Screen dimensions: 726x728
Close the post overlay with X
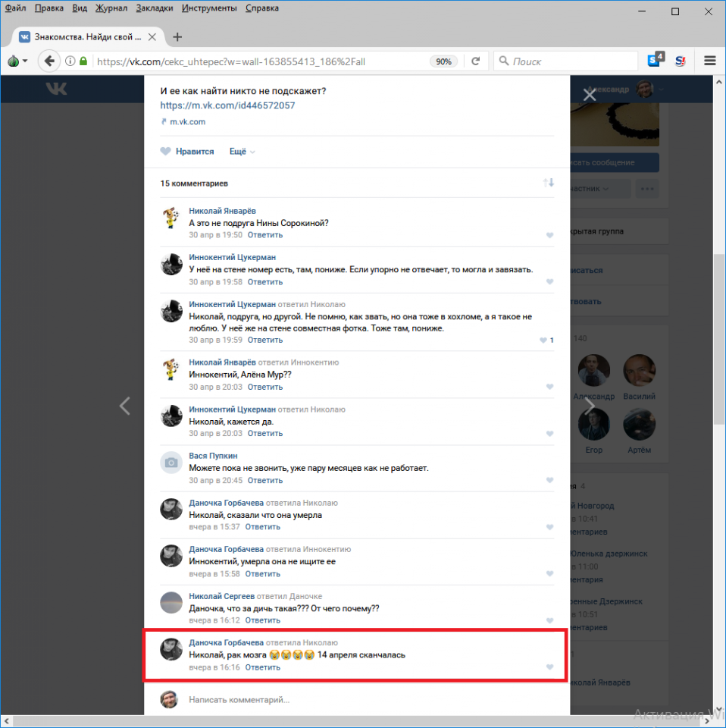coord(589,95)
